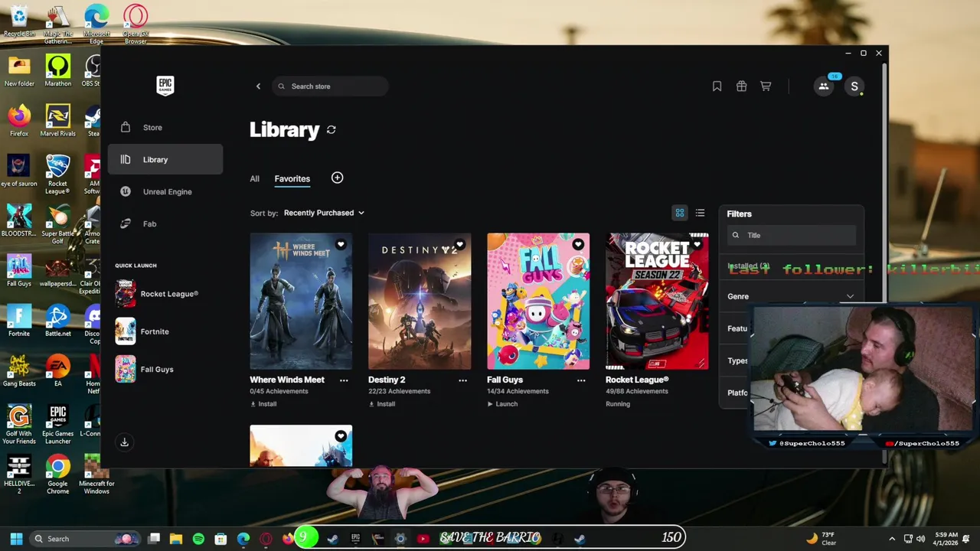The width and height of the screenshot is (980, 551).
Task: Click the "49/88 Achievements" text
Action: point(636,391)
